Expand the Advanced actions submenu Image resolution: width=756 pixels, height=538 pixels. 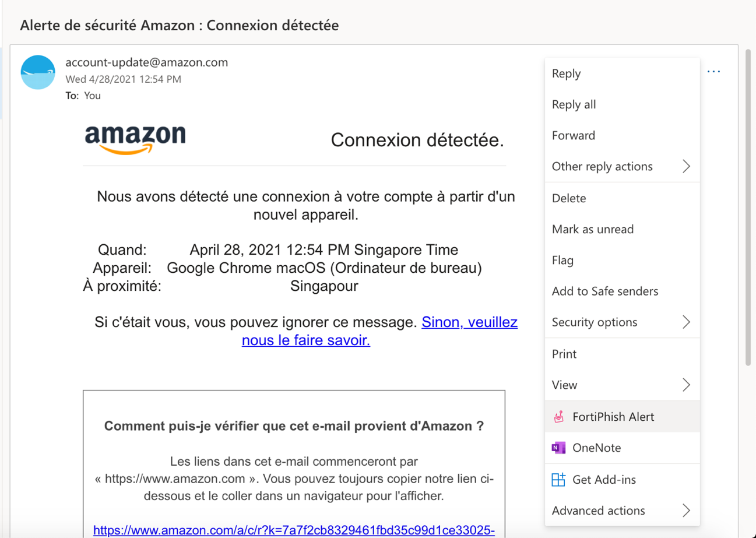686,511
